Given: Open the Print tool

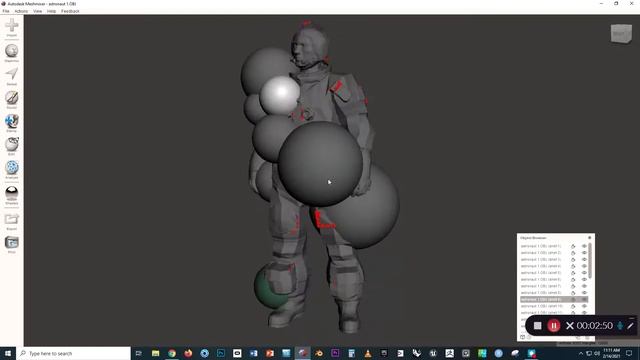Looking at the screenshot, I should tap(11, 244).
